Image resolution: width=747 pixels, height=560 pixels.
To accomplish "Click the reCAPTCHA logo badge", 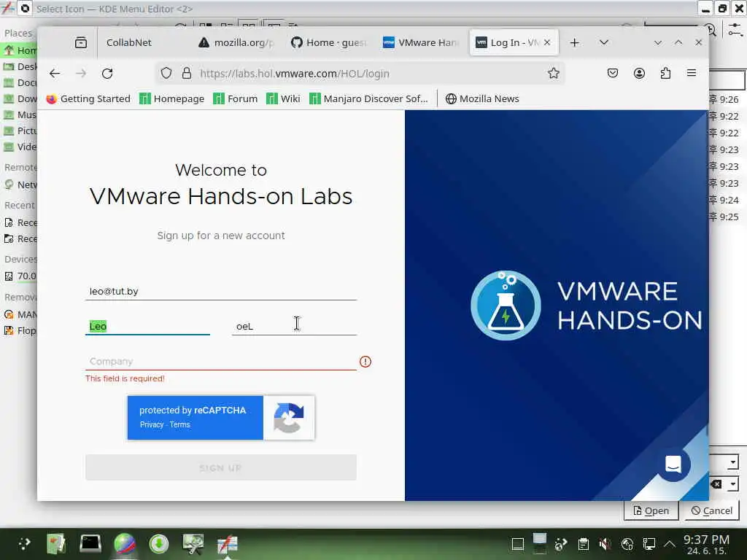I will point(289,418).
